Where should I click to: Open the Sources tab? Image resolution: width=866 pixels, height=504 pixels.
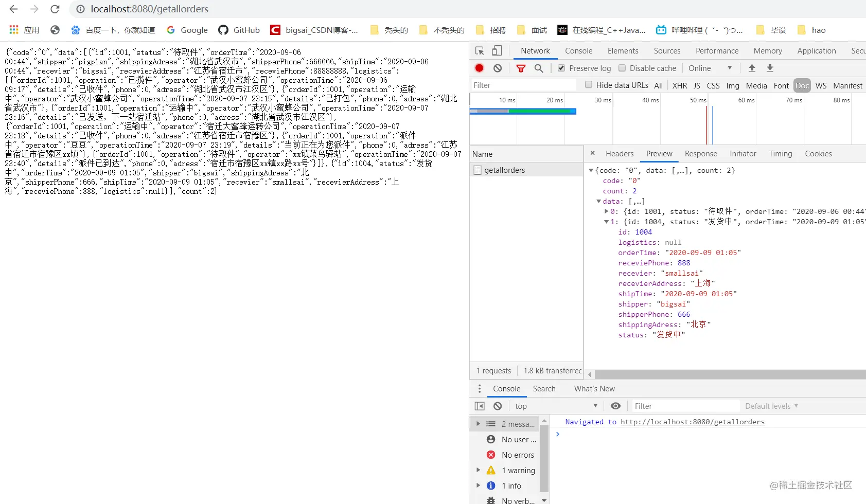tap(667, 50)
